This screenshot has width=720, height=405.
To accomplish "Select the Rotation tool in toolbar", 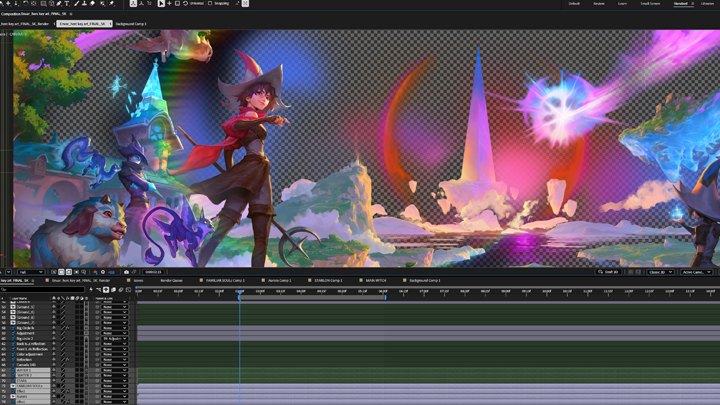I will [25, 3].
